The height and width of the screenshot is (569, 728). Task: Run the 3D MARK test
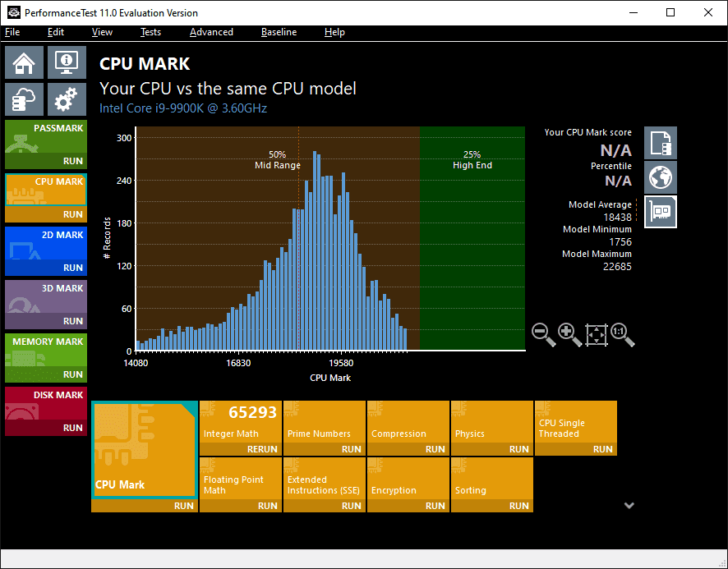[46, 321]
